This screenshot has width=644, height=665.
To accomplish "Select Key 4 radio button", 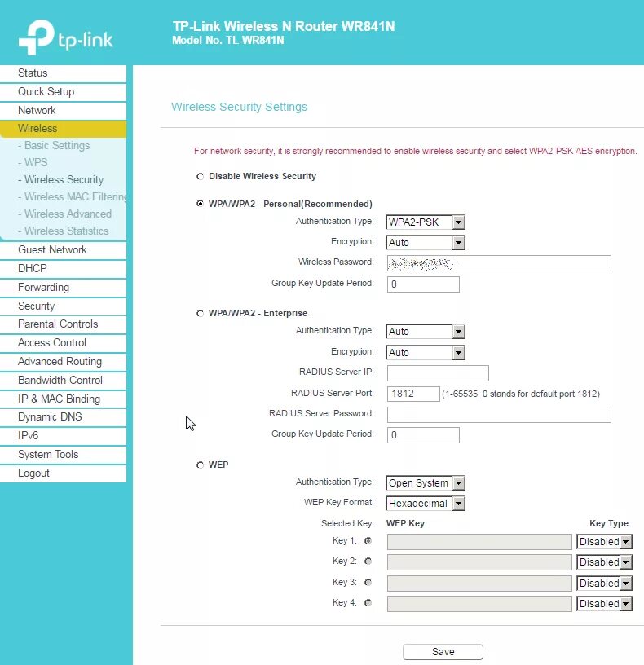I will [x=368, y=603].
